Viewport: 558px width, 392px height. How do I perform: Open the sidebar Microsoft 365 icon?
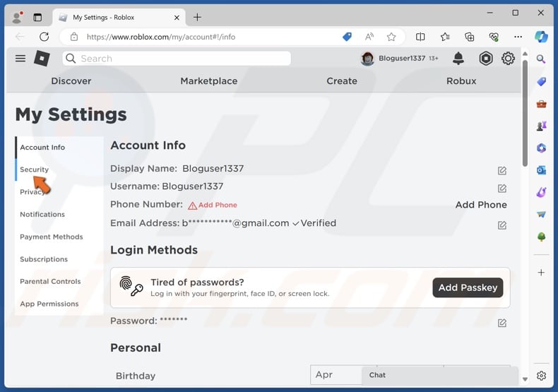(541, 148)
